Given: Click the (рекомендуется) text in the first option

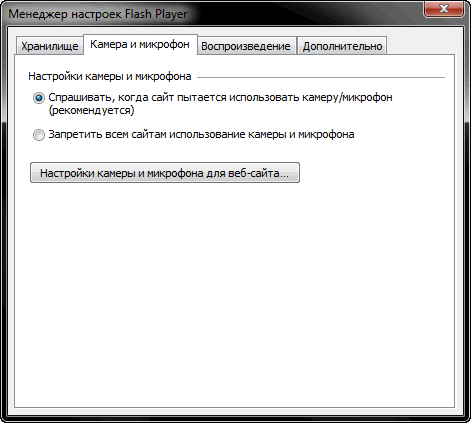Looking at the screenshot, I should [91, 110].
